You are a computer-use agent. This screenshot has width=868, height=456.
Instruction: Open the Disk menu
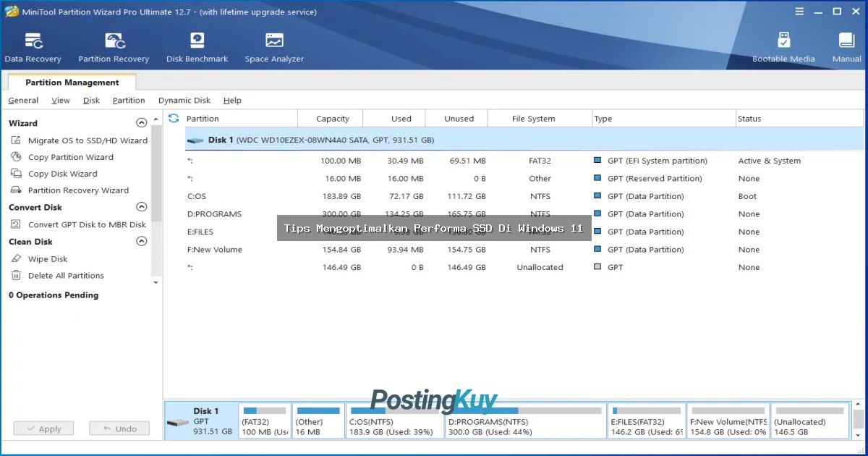[91, 101]
